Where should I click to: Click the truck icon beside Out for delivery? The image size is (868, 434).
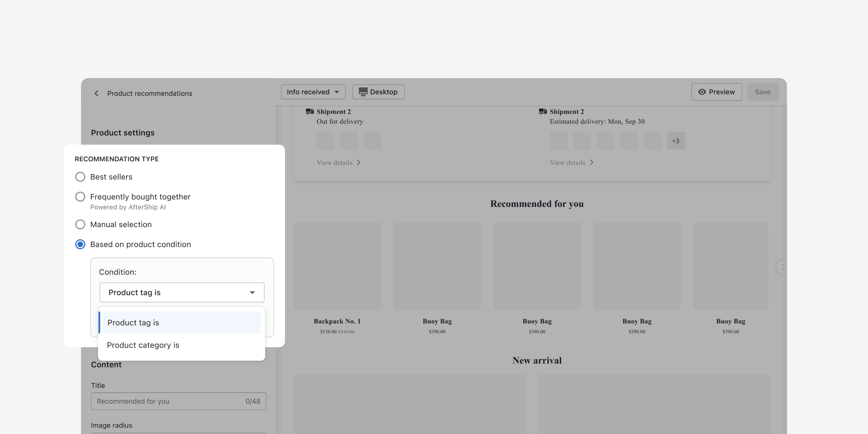pyautogui.click(x=310, y=111)
